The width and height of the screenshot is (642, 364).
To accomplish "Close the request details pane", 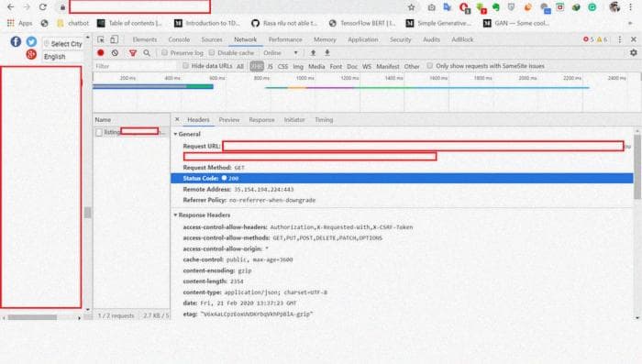I will 177,119.
